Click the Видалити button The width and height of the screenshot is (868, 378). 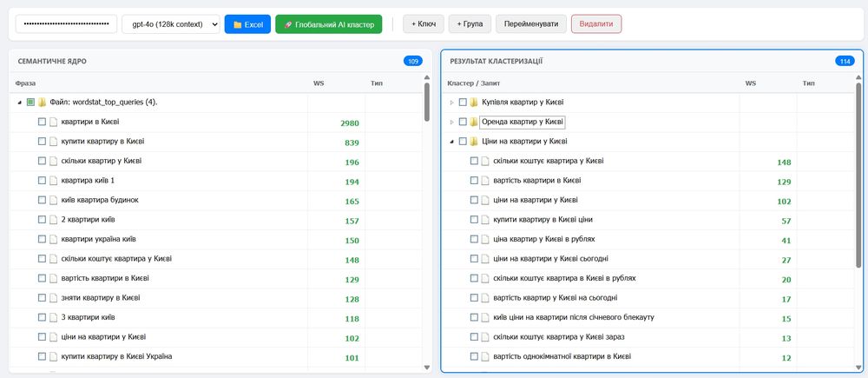pos(596,24)
